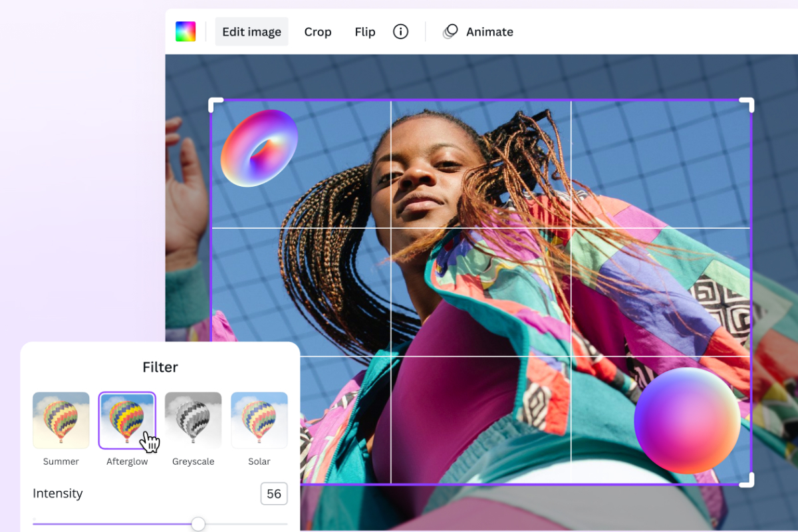The image size is (798, 532).
Task: Select the Flip option
Action: click(x=364, y=31)
